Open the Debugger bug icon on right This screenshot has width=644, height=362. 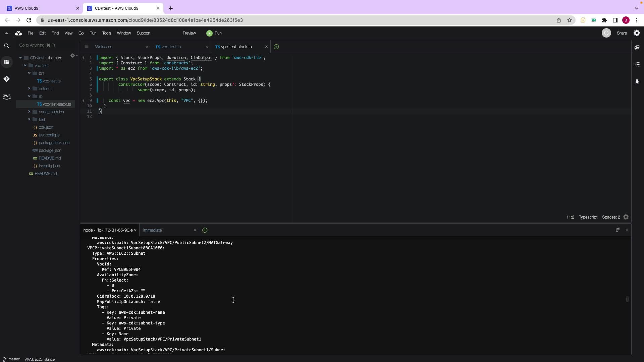pos(637,81)
